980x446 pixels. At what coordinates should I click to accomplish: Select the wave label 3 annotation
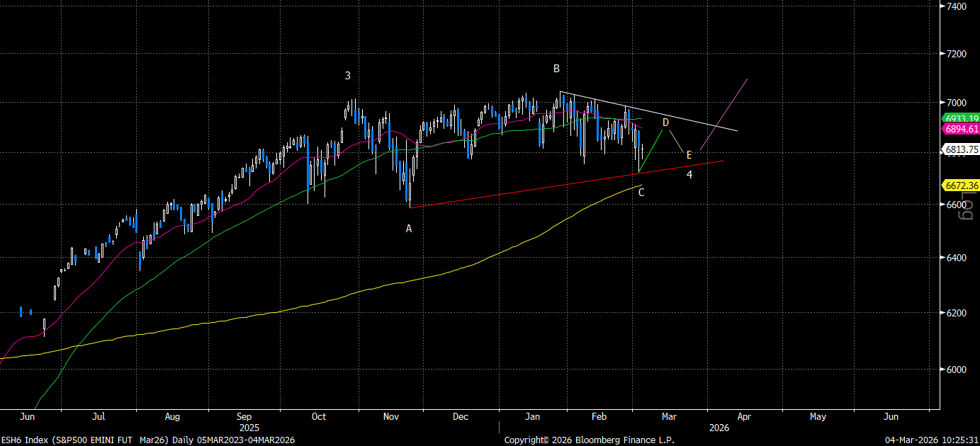pos(348,76)
